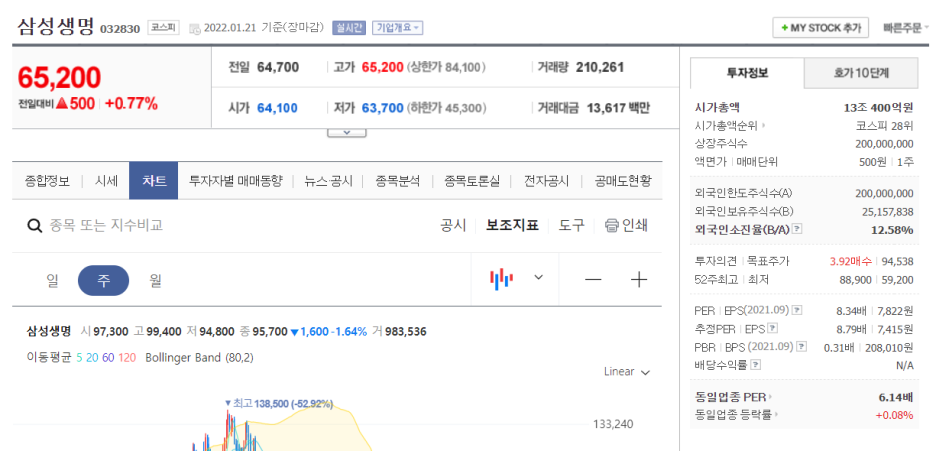The image size is (936, 451).
Task: Click the MY STOCK 추가 button
Action: point(821,28)
